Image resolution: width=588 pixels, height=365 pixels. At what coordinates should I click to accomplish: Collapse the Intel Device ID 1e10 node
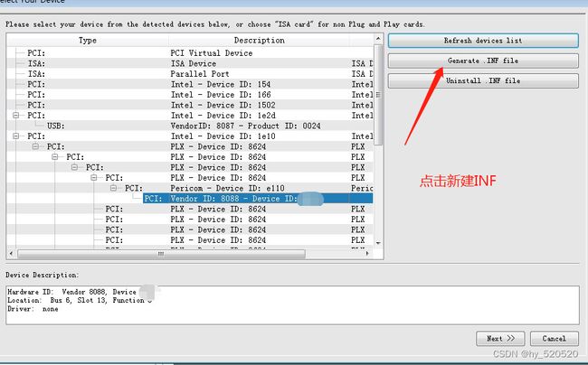tap(16, 136)
